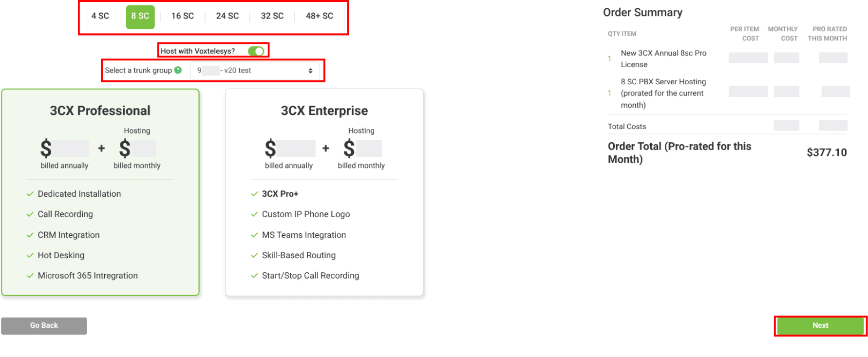The height and width of the screenshot is (357, 868).
Task: Choose the 24 SC tier
Action: point(227,16)
